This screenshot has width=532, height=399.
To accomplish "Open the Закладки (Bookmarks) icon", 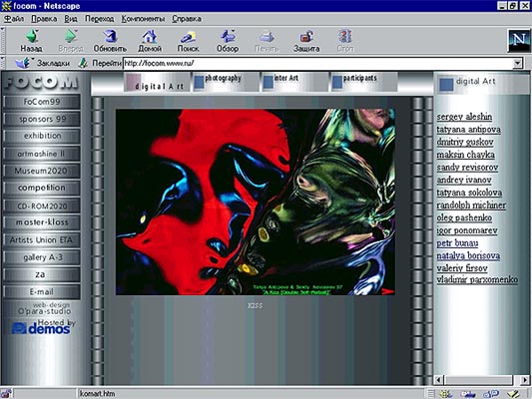I will [23, 63].
